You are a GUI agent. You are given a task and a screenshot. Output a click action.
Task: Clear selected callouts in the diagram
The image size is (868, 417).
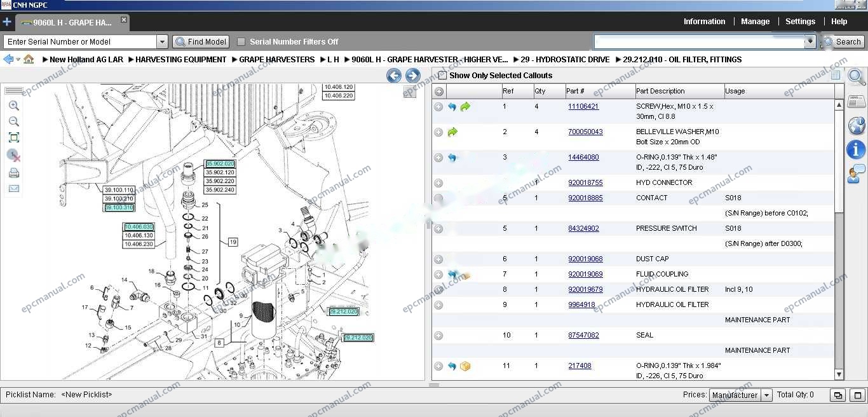tap(13, 155)
